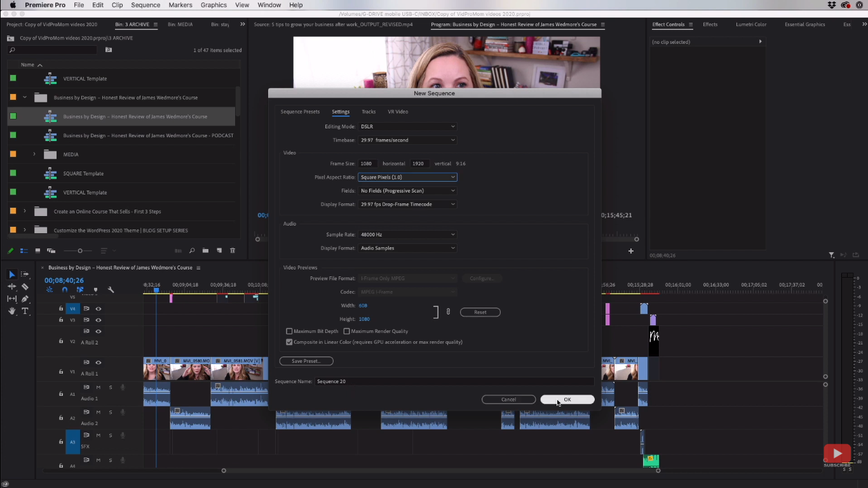Viewport: 868px width, 488px height.
Task: Open the Sample Rate dropdown
Action: [407, 234]
